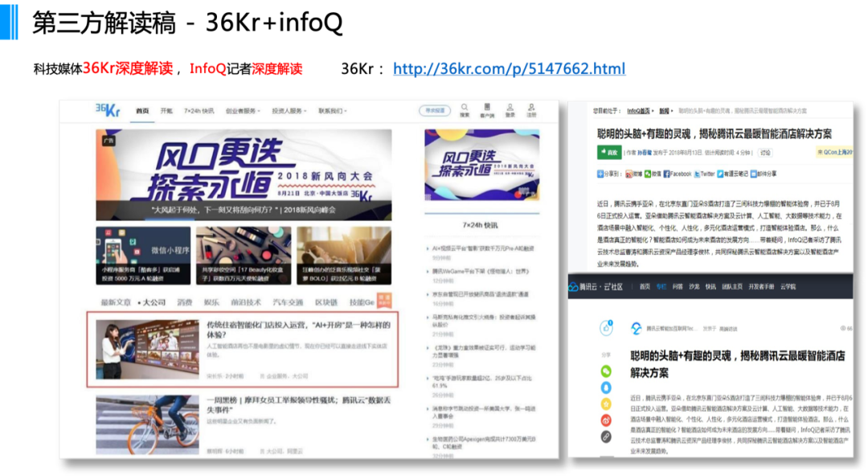Select the 最新文章 category tab
Viewport: 868px width, 476px height.
coord(116,302)
